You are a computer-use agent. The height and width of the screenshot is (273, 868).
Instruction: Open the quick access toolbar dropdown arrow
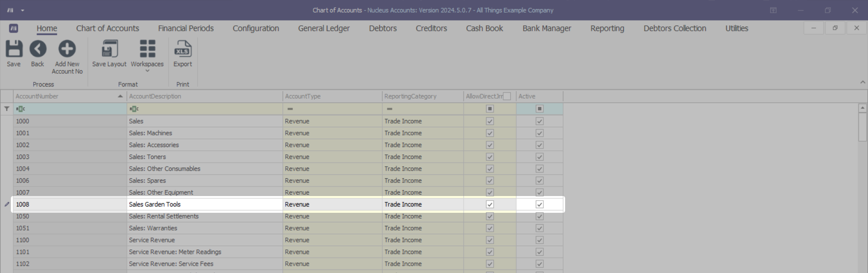point(23,10)
